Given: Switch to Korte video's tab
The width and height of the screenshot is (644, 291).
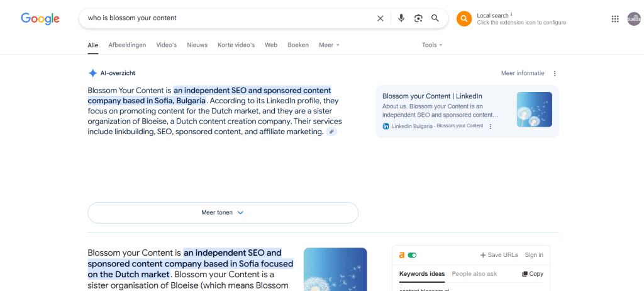Looking at the screenshot, I should [236, 45].
